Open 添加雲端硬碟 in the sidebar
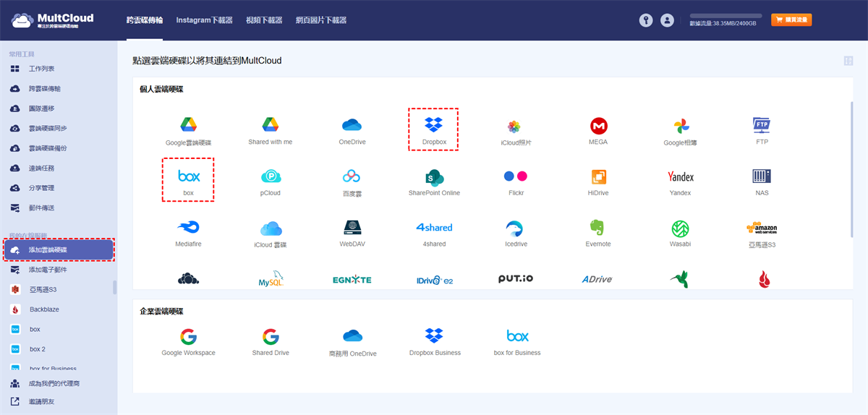The image size is (868, 415). coord(59,250)
